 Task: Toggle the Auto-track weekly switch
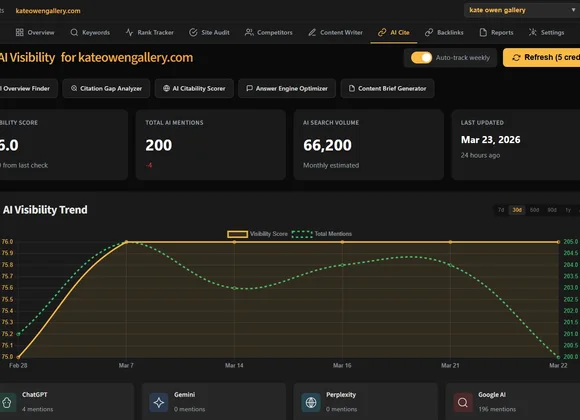[x=421, y=58]
